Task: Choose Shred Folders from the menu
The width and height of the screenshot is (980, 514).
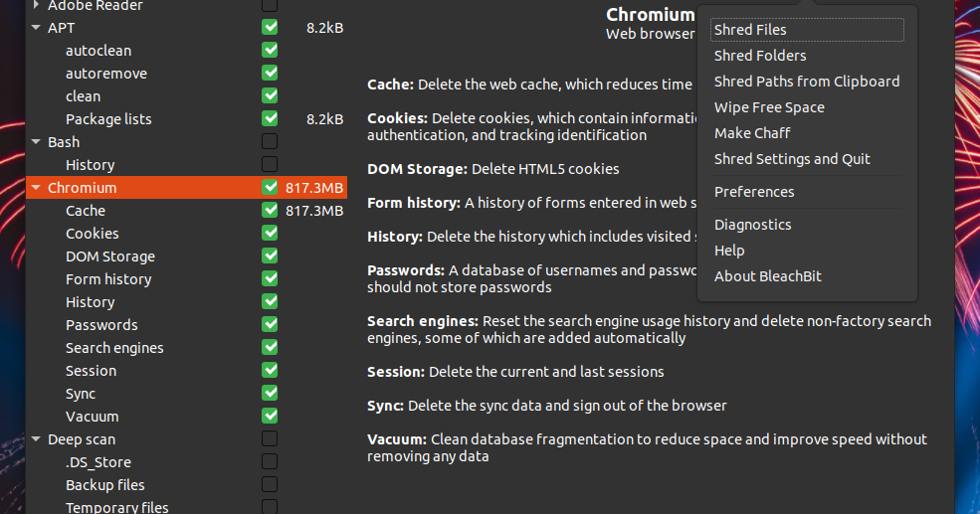Action: (807, 56)
